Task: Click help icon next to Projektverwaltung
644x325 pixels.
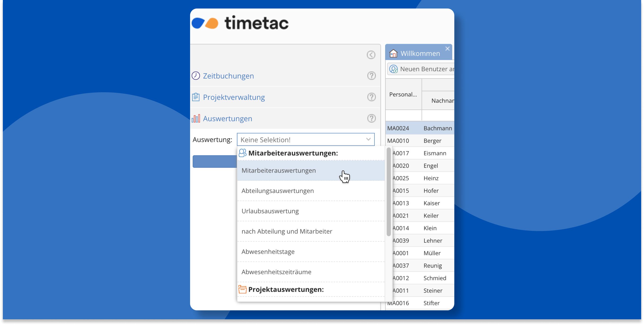Action: [x=371, y=97]
